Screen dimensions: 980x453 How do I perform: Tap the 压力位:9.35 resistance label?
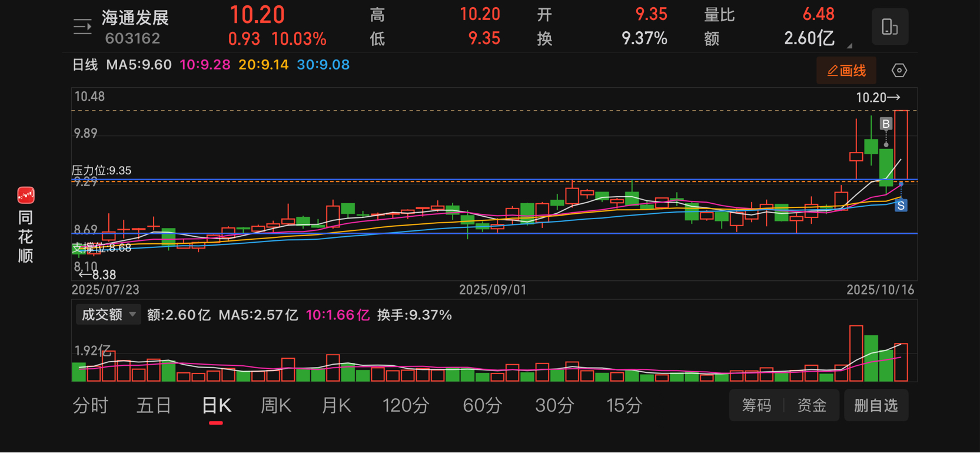(101, 171)
